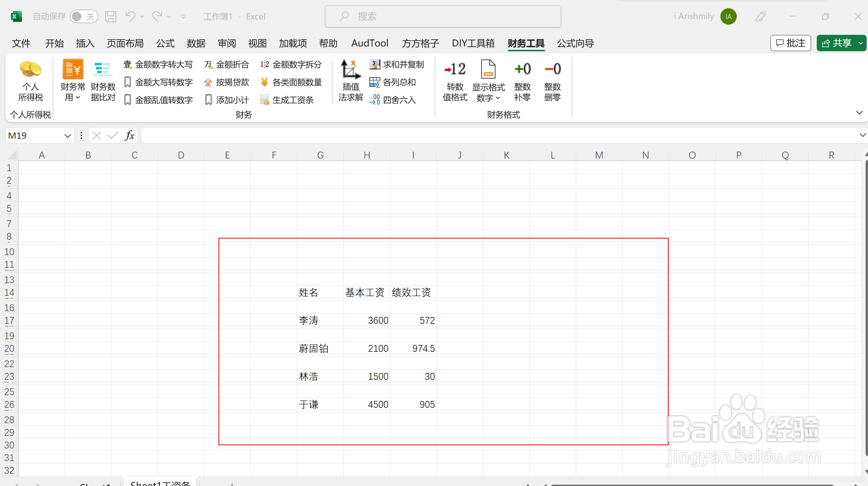
Task: Click the 财务数据比对 comparison tool
Action: click(103, 81)
